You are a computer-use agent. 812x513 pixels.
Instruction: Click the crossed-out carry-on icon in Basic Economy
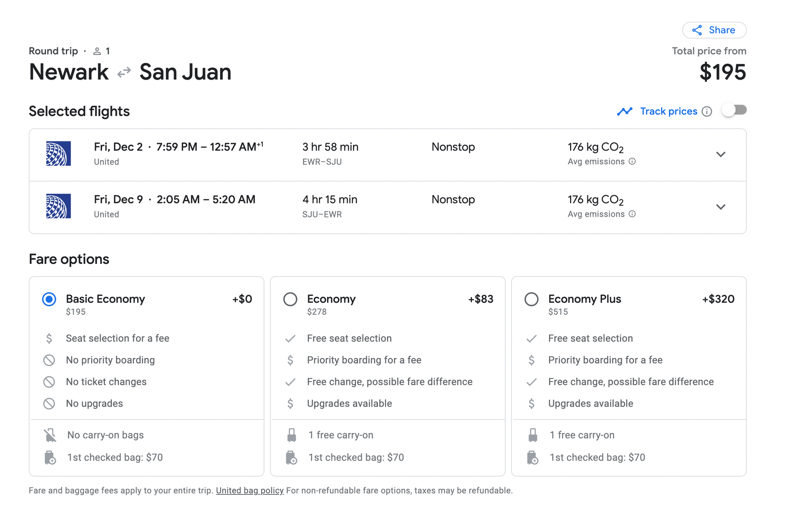point(50,435)
